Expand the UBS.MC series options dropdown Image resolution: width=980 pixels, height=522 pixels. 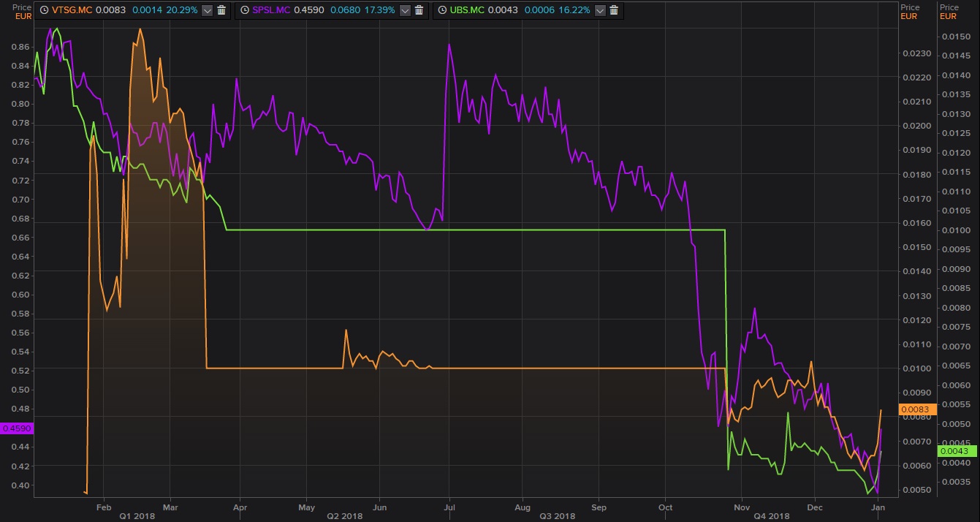coord(601,10)
